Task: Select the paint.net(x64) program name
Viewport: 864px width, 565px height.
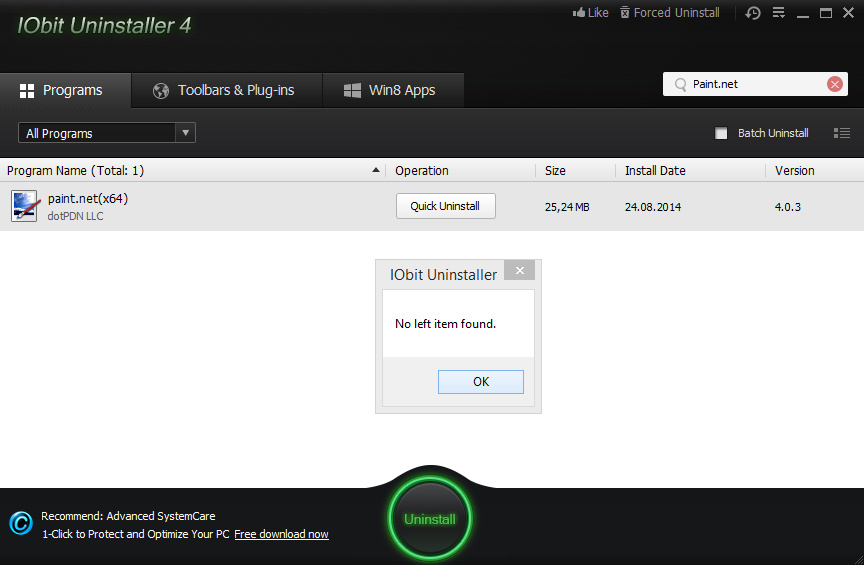Action: pyautogui.click(x=88, y=198)
